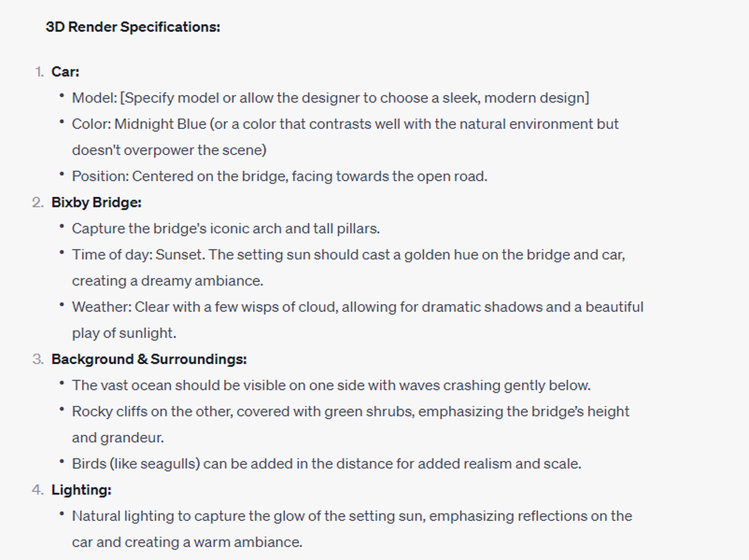Screen dimensions: 749x560
Task: Click the text "and grandeur."
Action: click(x=118, y=438)
